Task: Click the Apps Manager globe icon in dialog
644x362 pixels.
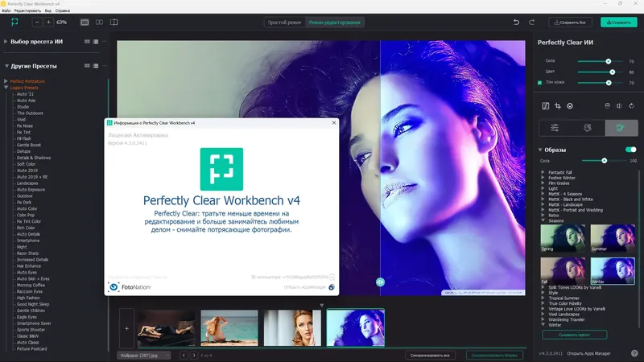Action: [332, 287]
